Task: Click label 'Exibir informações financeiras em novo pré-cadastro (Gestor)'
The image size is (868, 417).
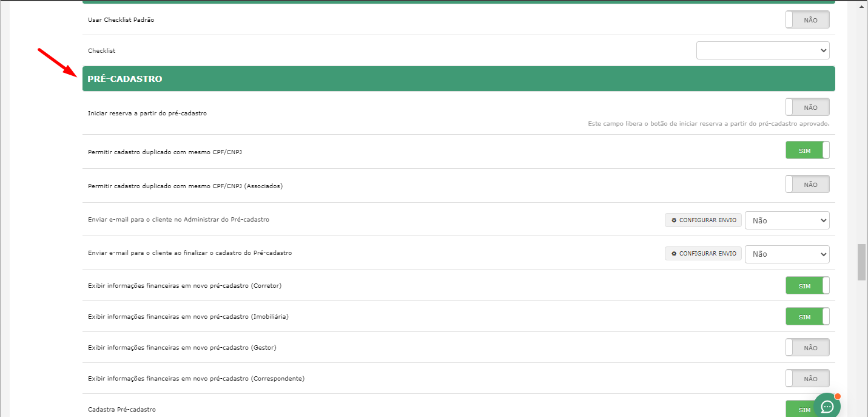Action: point(182,348)
